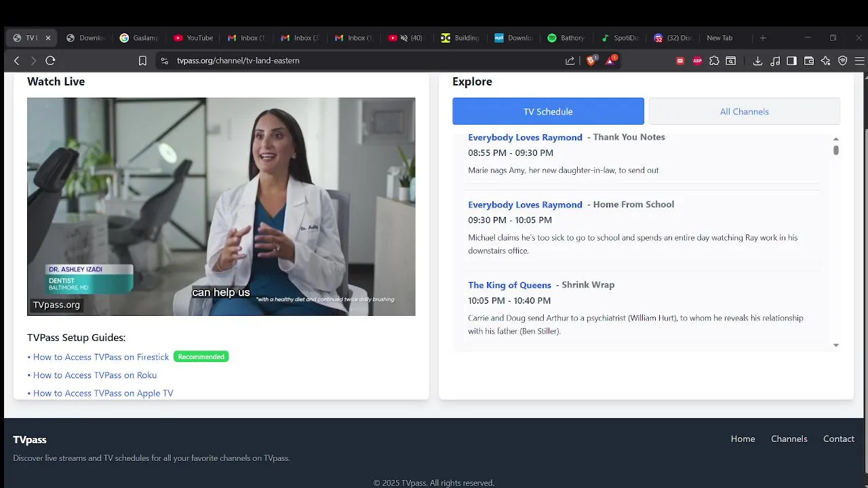Open Everybody Loves Raymond Home From School link
The image size is (868, 488).
click(x=525, y=205)
